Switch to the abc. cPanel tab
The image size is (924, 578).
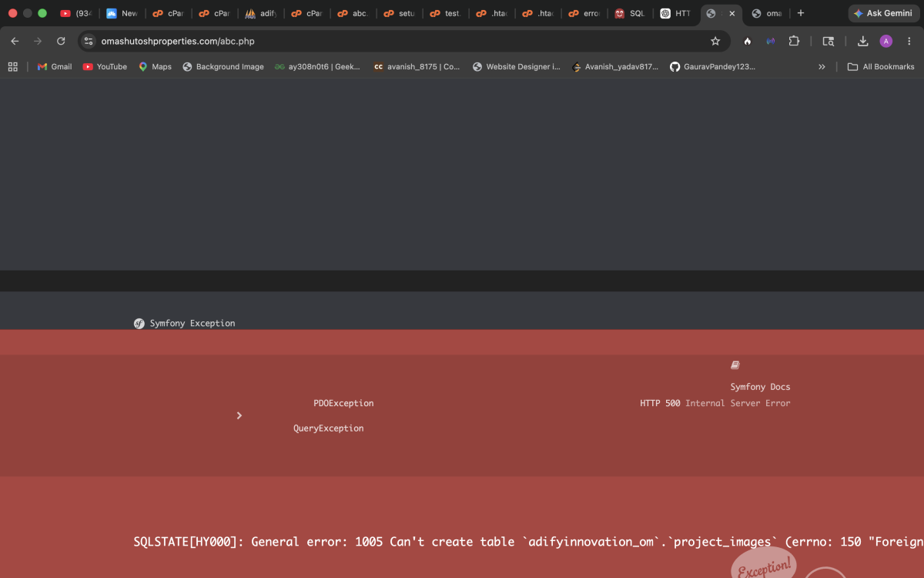353,13
